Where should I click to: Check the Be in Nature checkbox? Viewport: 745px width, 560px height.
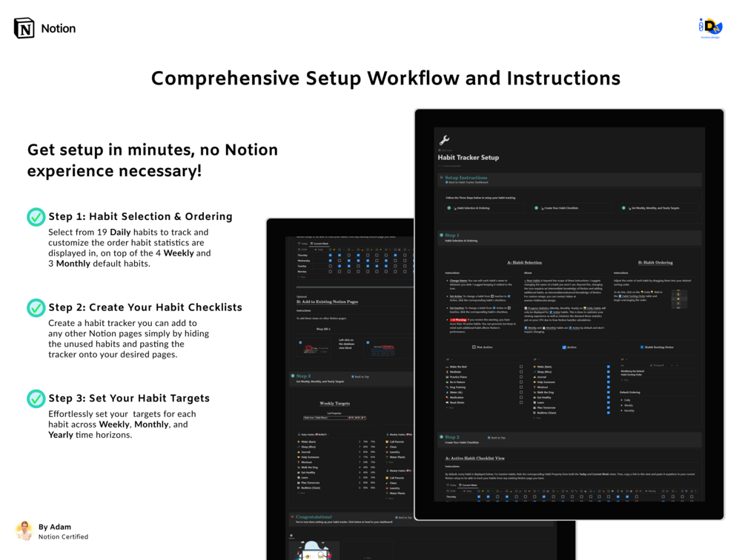pyautogui.click(x=520, y=382)
